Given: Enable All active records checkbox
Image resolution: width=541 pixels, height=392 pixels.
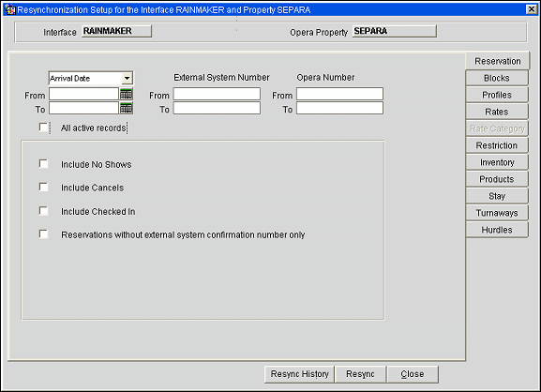Looking at the screenshot, I should [x=43, y=128].
